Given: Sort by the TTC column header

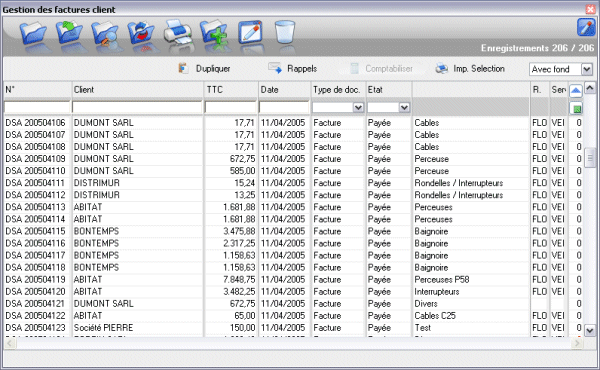Looking at the screenshot, I should click(231, 90).
